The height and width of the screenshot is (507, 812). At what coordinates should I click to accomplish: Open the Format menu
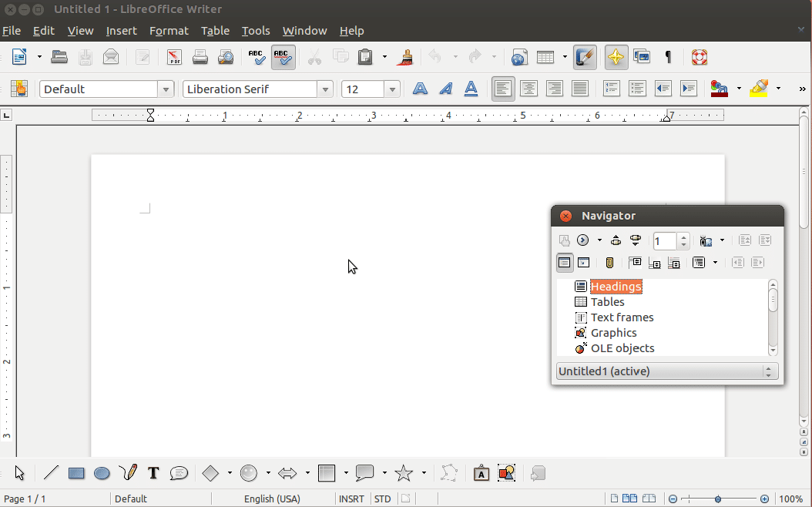click(x=169, y=31)
